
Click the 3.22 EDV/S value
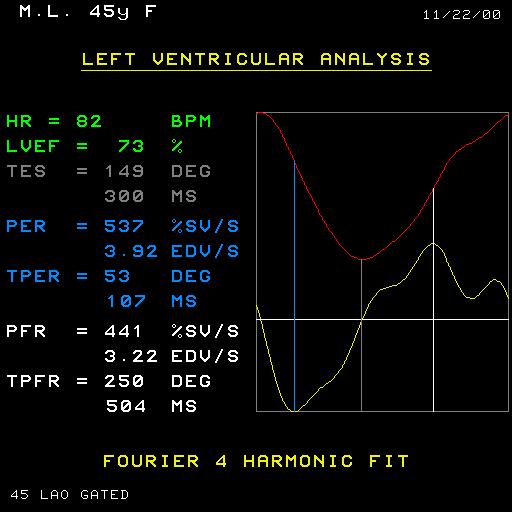coord(172,356)
